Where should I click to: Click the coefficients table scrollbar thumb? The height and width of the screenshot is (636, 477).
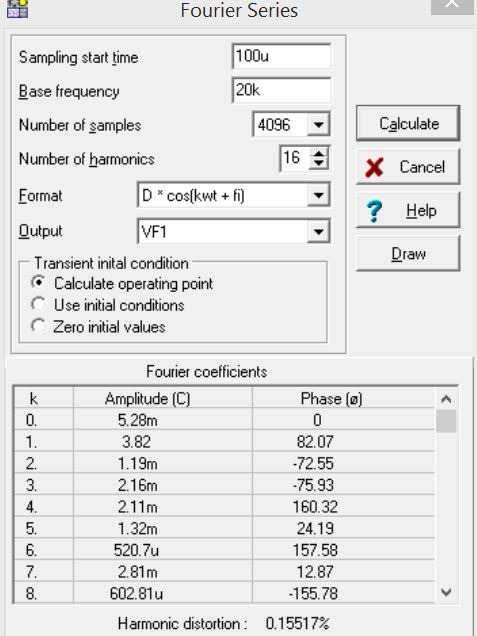coord(446,421)
